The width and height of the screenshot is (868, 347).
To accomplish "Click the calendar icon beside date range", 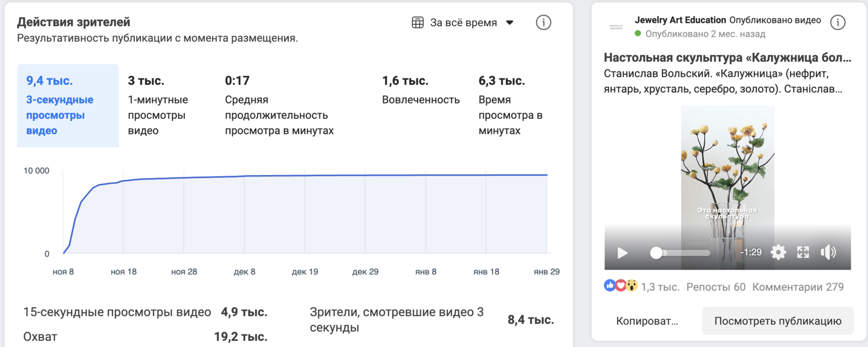I will pyautogui.click(x=417, y=23).
